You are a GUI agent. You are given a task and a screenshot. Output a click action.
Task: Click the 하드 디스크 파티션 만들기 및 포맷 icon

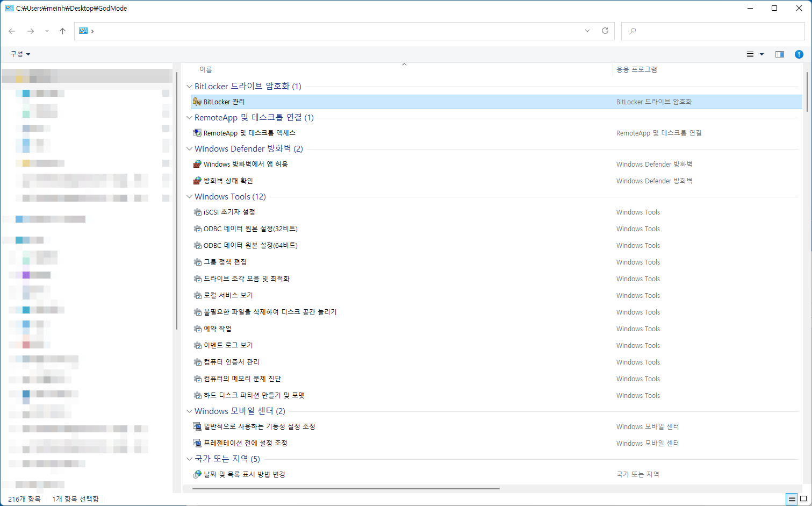197,395
